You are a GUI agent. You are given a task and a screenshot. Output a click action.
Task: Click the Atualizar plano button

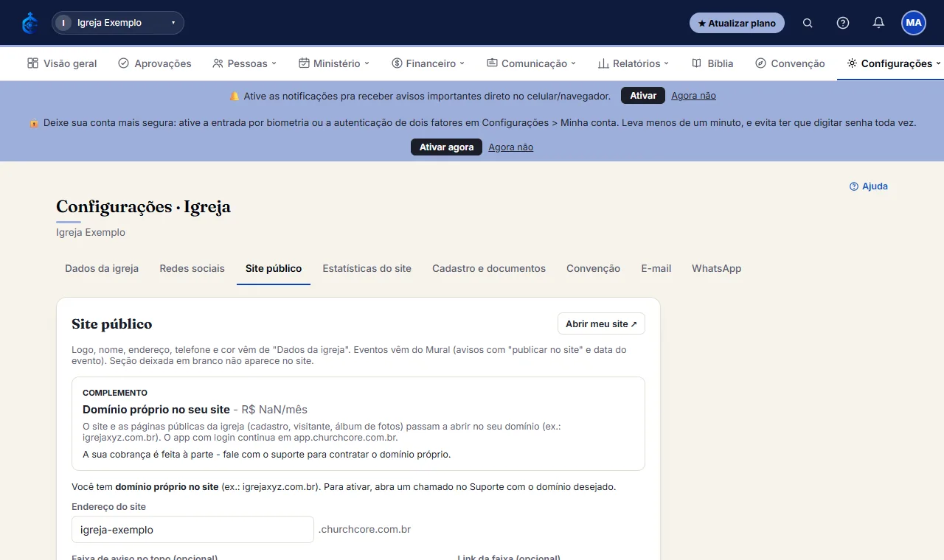[x=737, y=23]
